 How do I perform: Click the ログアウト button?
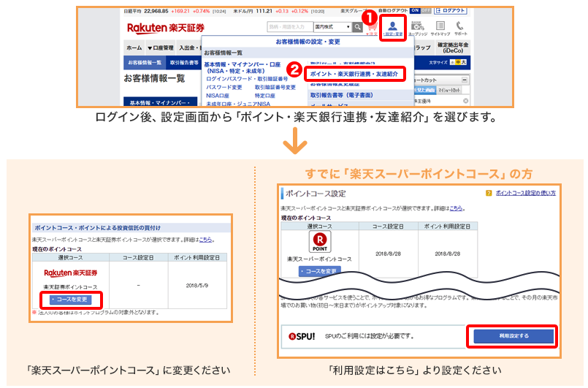point(451,10)
